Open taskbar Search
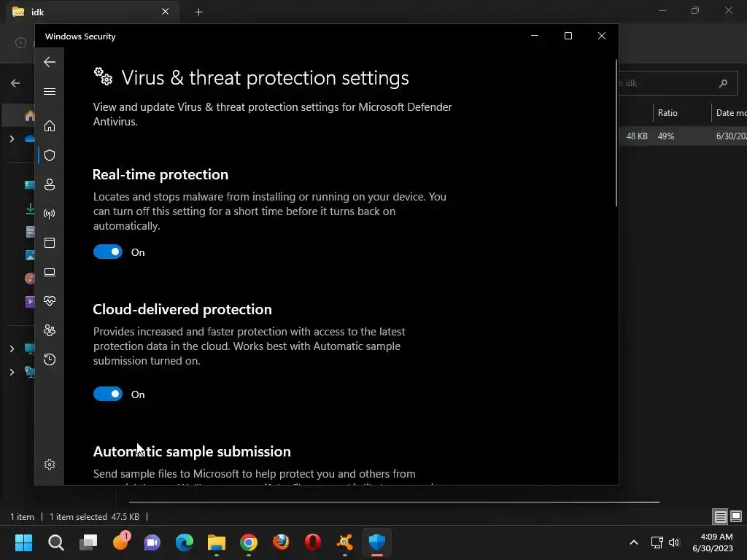Image resolution: width=747 pixels, height=560 pixels. click(55, 542)
